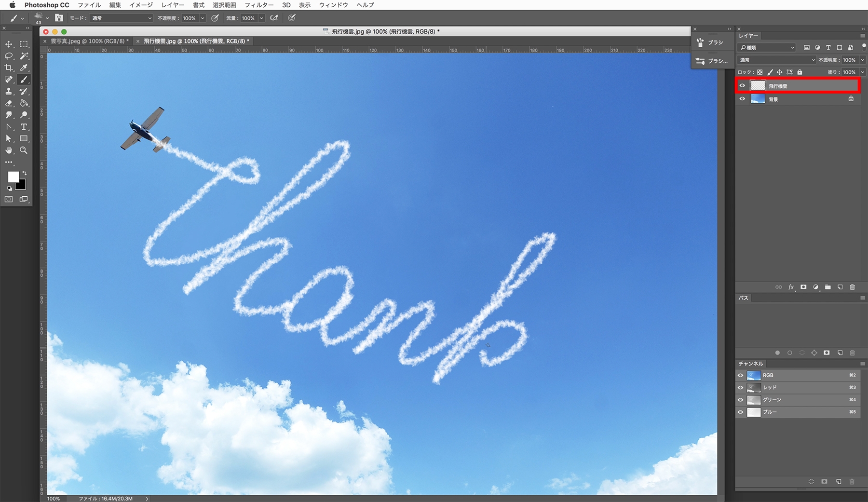The height and width of the screenshot is (502, 868).
Task: Toggle pressure for opacity in options bar
Action: tap(215, 18)
